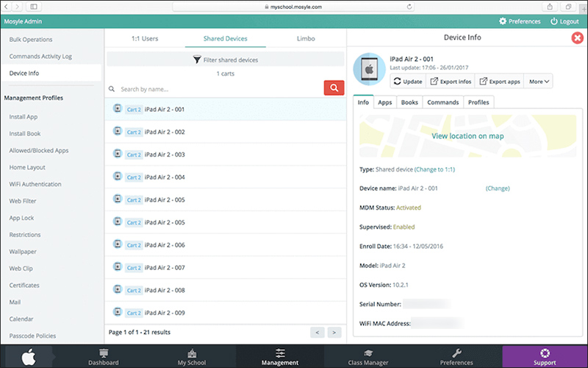Open My School in bottom navigation

click(x=192, y=357)
